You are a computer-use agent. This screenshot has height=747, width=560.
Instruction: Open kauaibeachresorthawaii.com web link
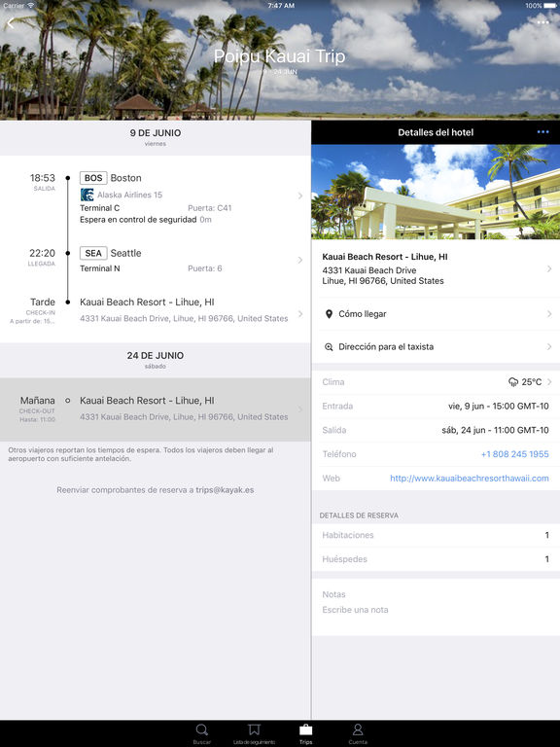(x=469, y=478)
